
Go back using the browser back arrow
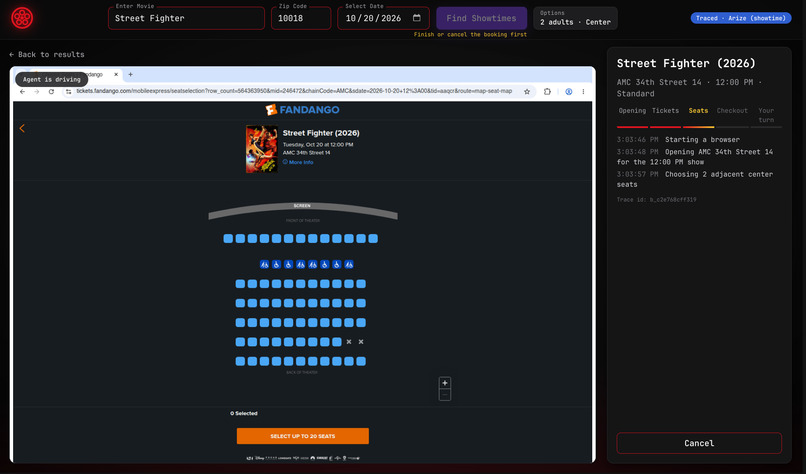point(22,92)
